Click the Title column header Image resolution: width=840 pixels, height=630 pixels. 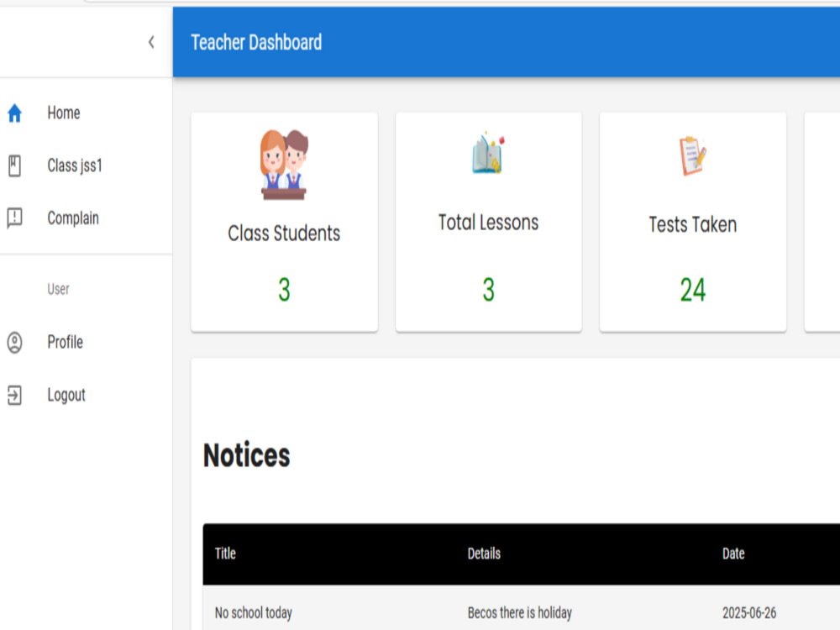tap(225, 554)
